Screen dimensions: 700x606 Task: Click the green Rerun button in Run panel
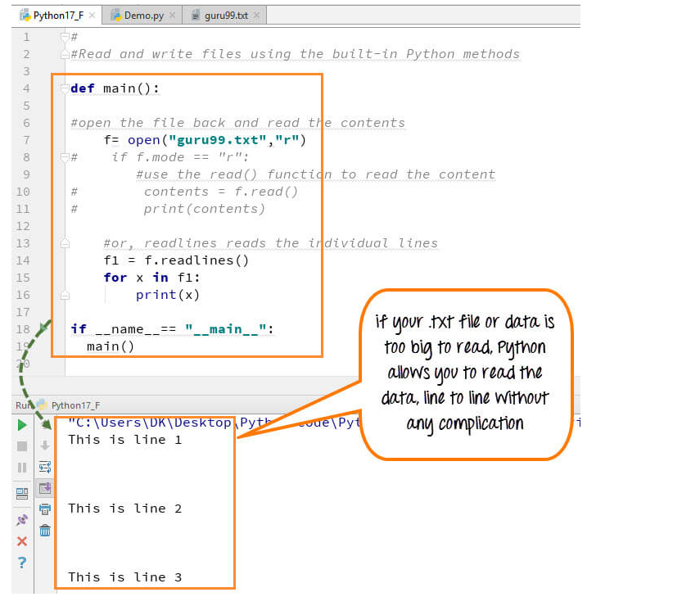pos(22,425)
